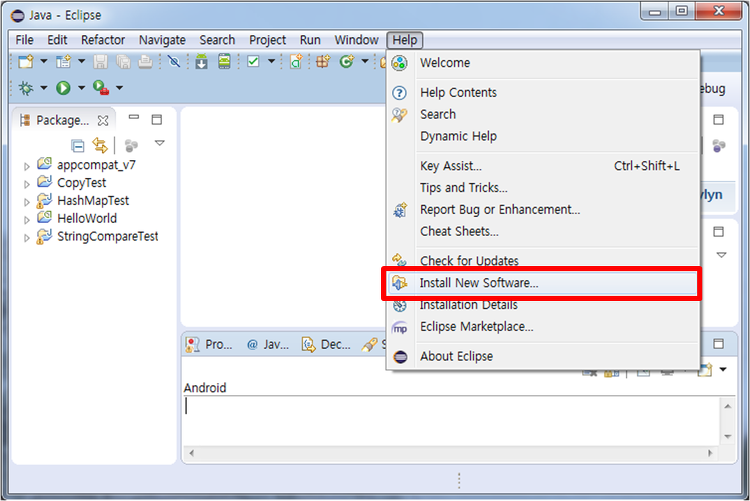This screenshot has height=501, width=750.
Task: Click the Debug bug icon
Action: (x=26, y=88)
